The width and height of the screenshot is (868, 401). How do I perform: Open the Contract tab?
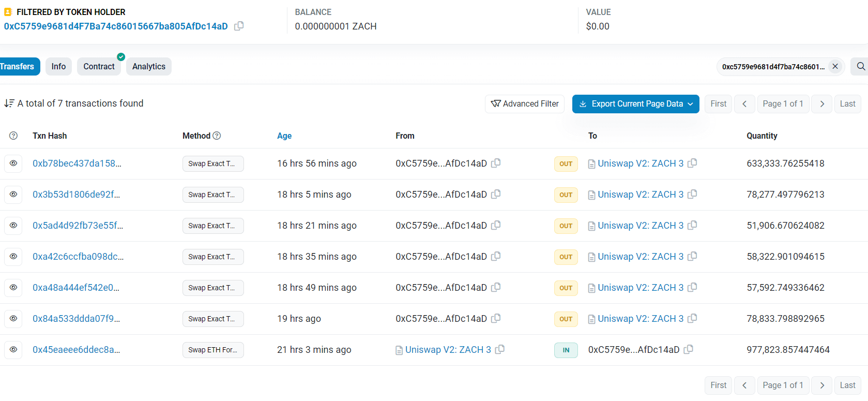tap(99, 66)
